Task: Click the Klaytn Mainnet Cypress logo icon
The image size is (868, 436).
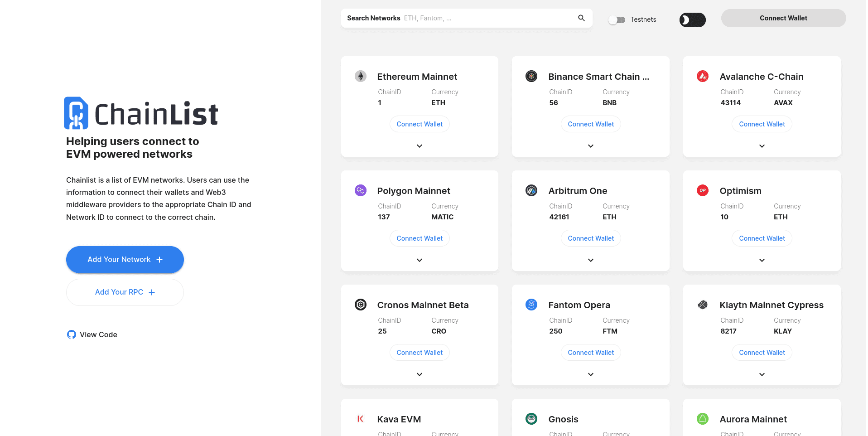Action: tap(703, 305)
